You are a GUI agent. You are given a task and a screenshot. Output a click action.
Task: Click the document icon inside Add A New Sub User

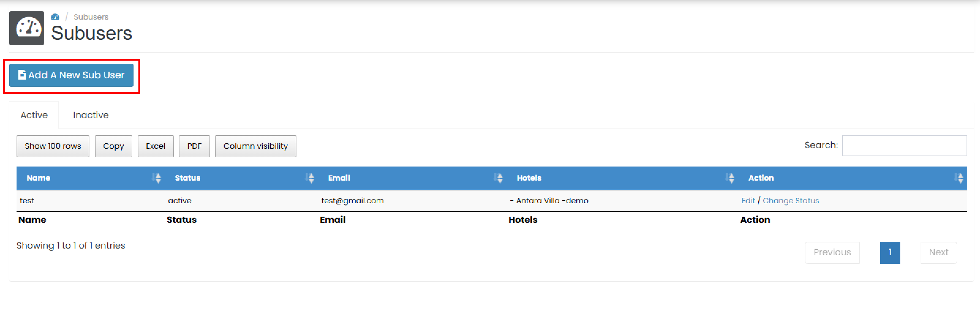[x=22, y=74]
